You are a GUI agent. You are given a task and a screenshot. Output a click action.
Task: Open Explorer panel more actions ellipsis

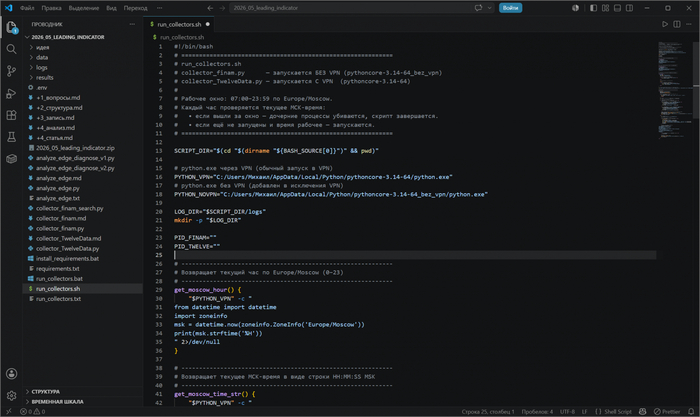pyautogui.click(x=132, y=24)
